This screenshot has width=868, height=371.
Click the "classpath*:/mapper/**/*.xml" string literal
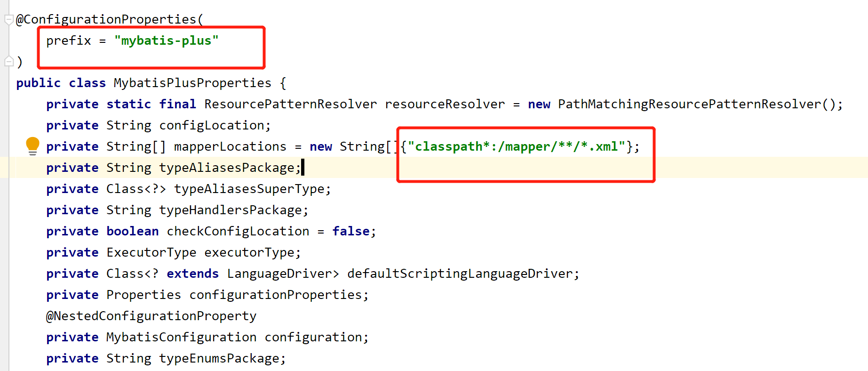(517, 146)
